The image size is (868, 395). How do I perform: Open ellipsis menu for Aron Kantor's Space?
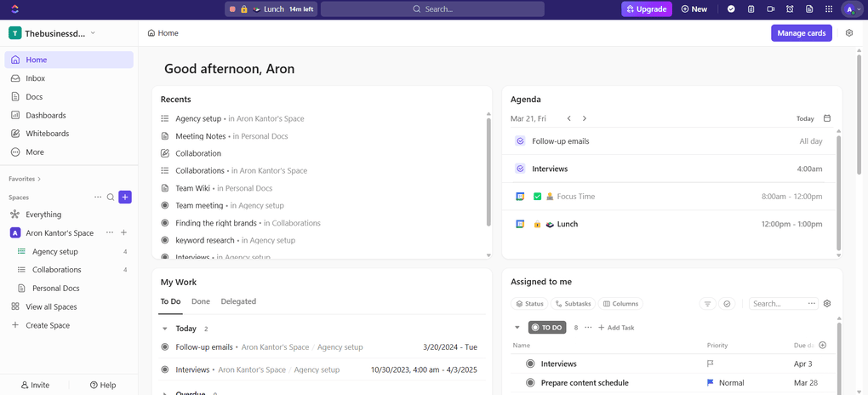point(110,232)
